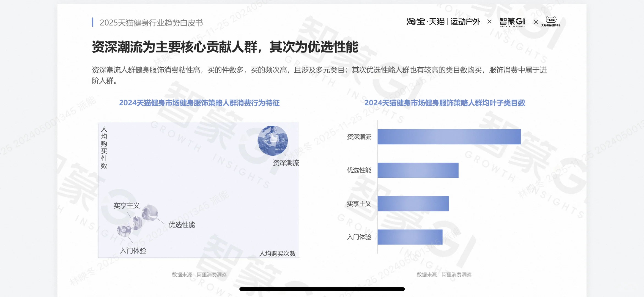Screen dimensions: 644x297
Task: Click the 实享主义 category label beside its bar
Action: [x=359, y=204]
